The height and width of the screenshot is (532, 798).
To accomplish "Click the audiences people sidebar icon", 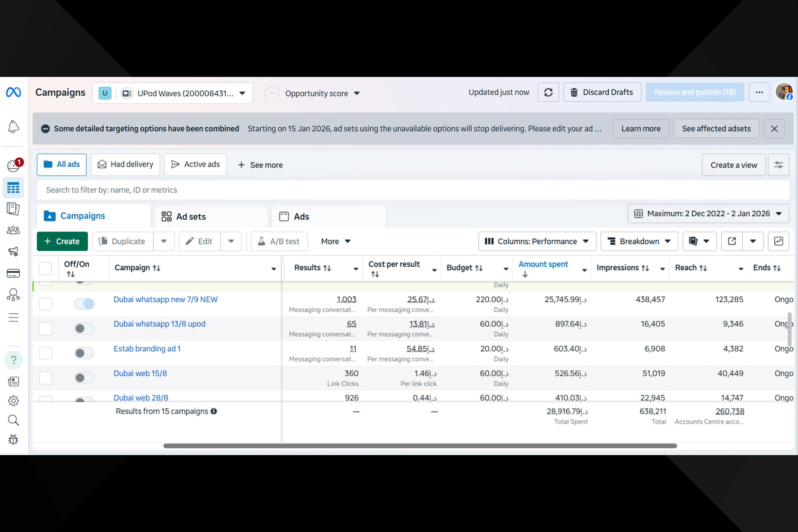I will (x=13, y=230).
